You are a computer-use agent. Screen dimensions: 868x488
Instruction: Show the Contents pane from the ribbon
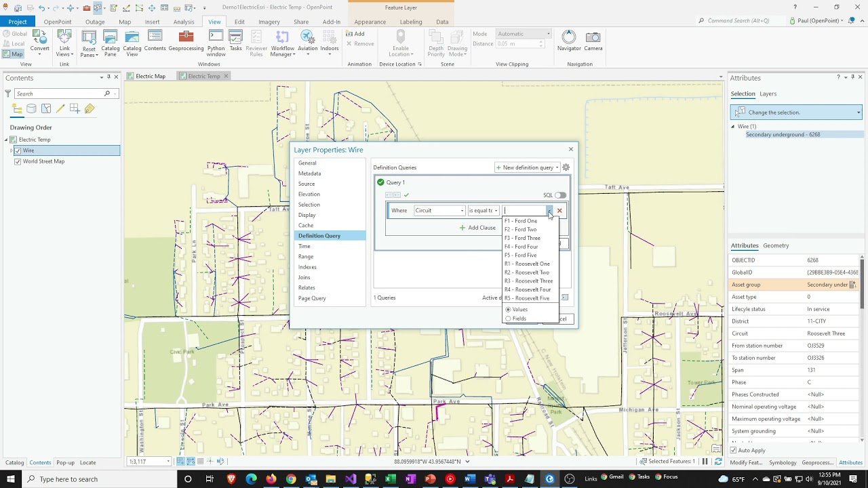pos(155,41)
